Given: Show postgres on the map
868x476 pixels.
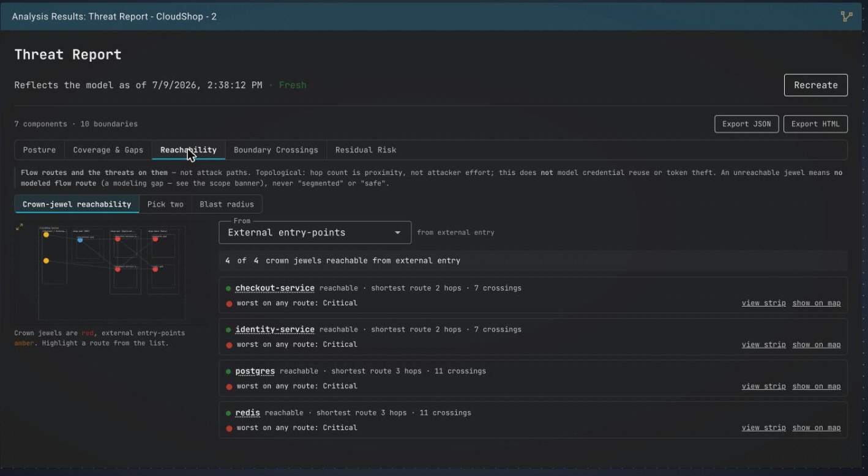Looking at the screenshot, I should click(816, 386).
